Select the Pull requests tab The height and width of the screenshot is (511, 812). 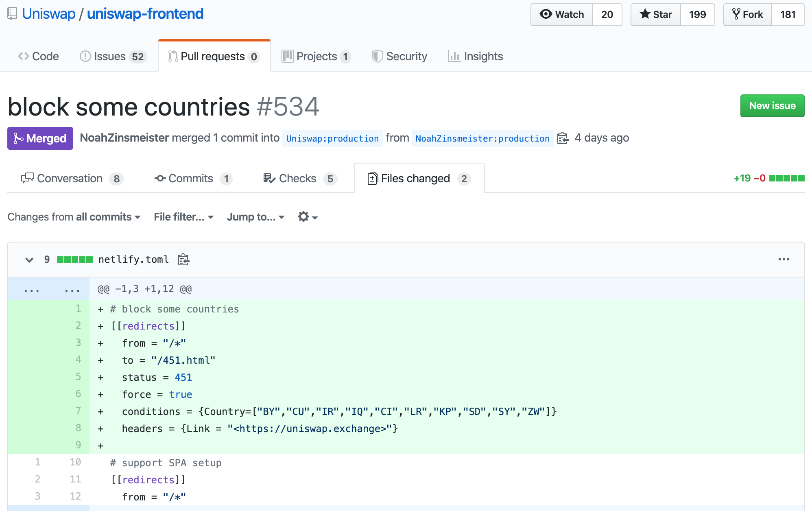(x=214, y=56)
